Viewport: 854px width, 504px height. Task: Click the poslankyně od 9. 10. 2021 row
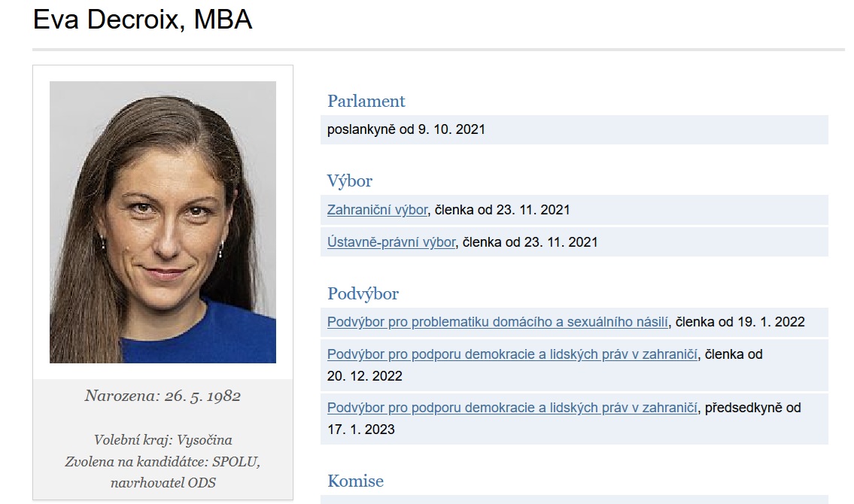(574, 129)
